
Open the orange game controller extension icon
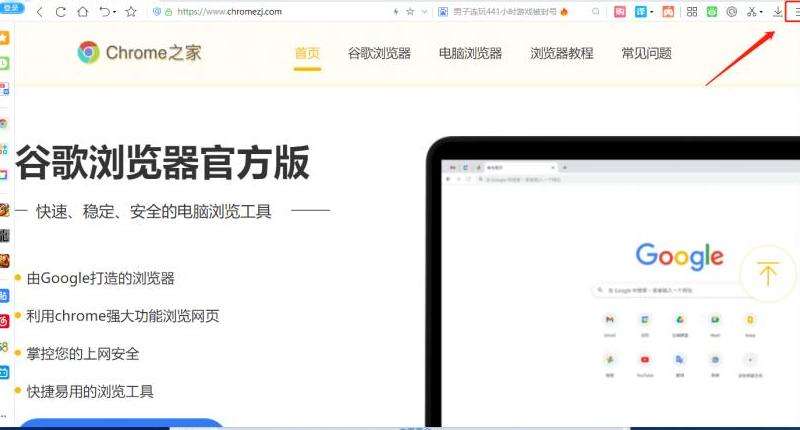[668, 12]
